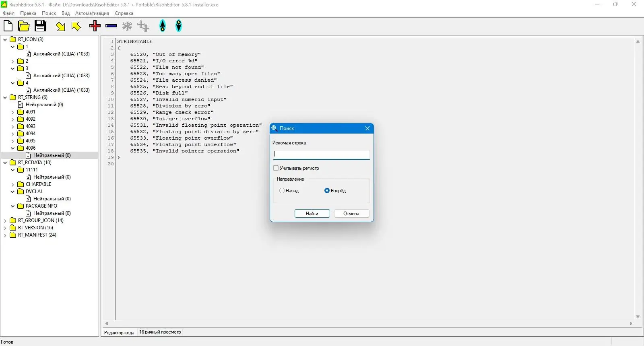644x346 pixels.
Task: Collapse the 4096 string folder
Action: point(12,148)
